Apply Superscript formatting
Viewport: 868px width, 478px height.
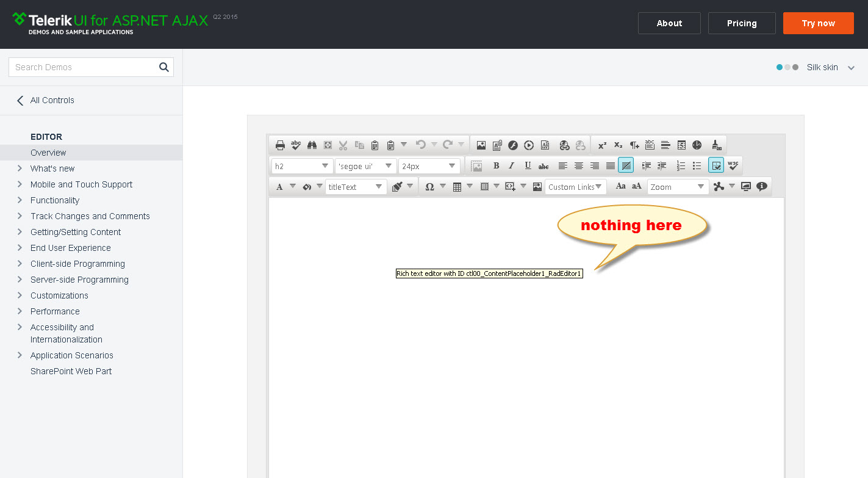point(602,145)
